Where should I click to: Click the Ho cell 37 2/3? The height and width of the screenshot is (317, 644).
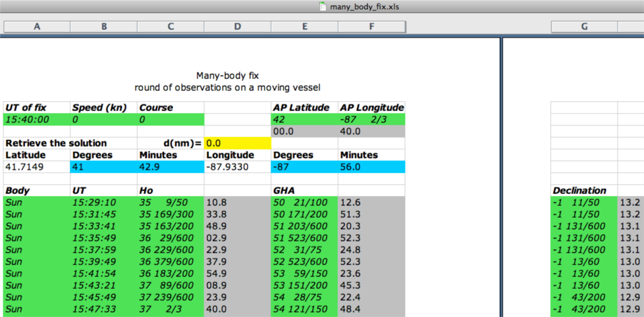171,309
